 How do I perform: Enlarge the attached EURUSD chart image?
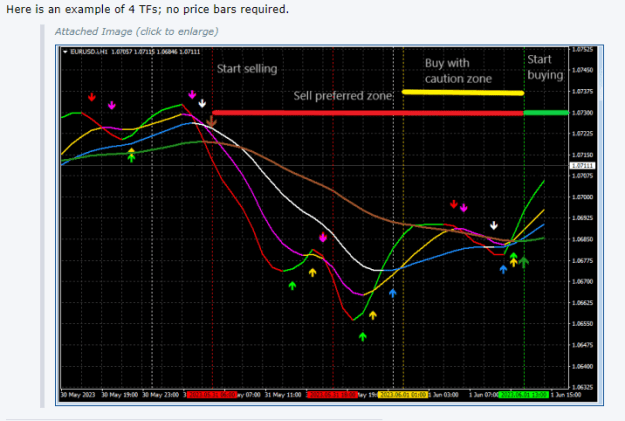(329, 225)
